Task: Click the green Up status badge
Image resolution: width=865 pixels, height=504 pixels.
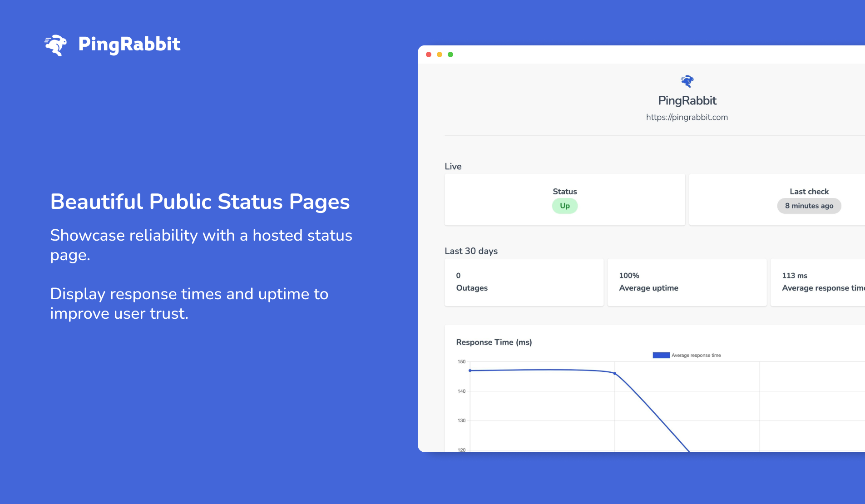Action: coord(565,206)
